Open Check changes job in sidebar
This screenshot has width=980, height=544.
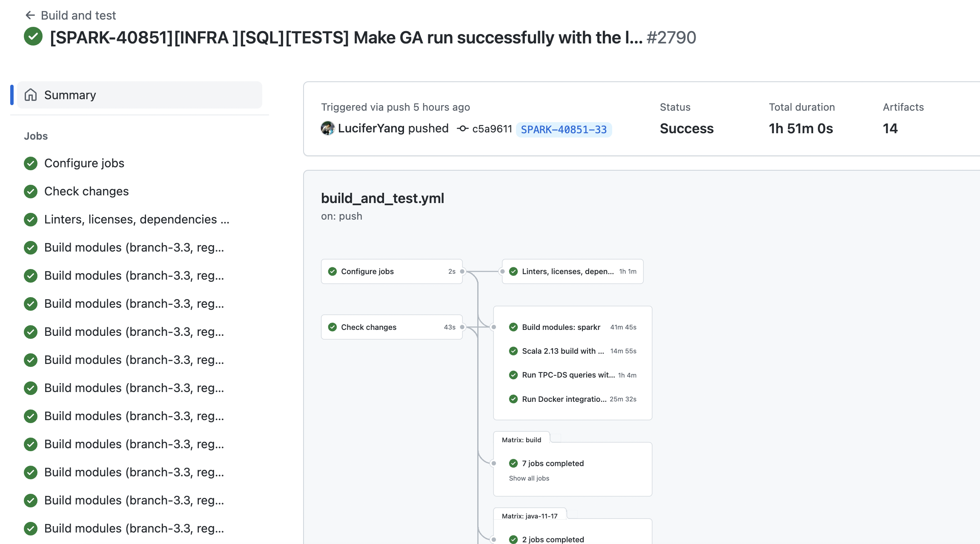86,192
